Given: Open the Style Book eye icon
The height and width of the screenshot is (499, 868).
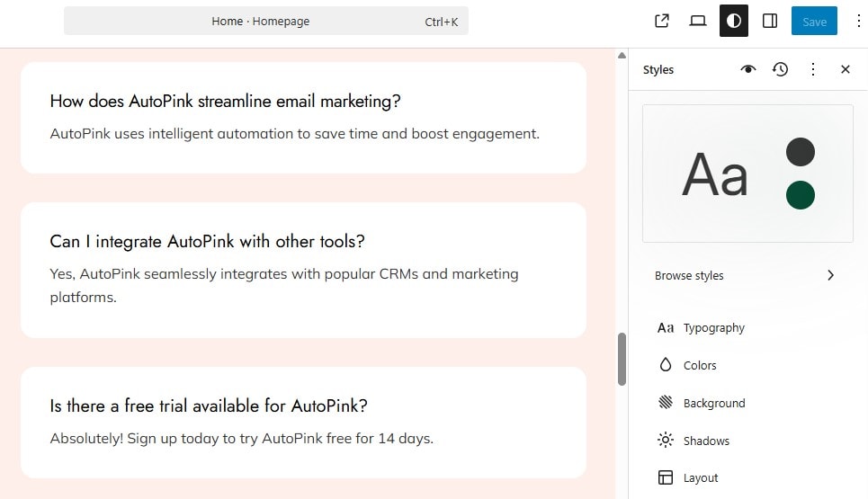Looking at the screenshot, I should point(747,69).
